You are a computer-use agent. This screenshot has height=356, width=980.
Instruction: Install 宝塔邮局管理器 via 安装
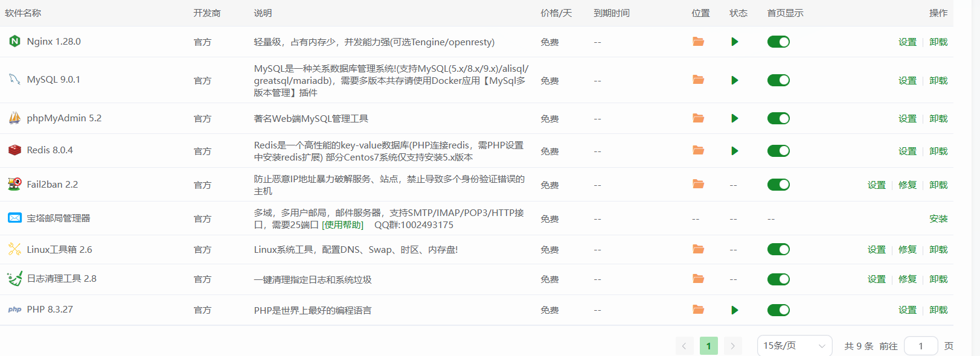pyautogui.click(x=938, y=219)
